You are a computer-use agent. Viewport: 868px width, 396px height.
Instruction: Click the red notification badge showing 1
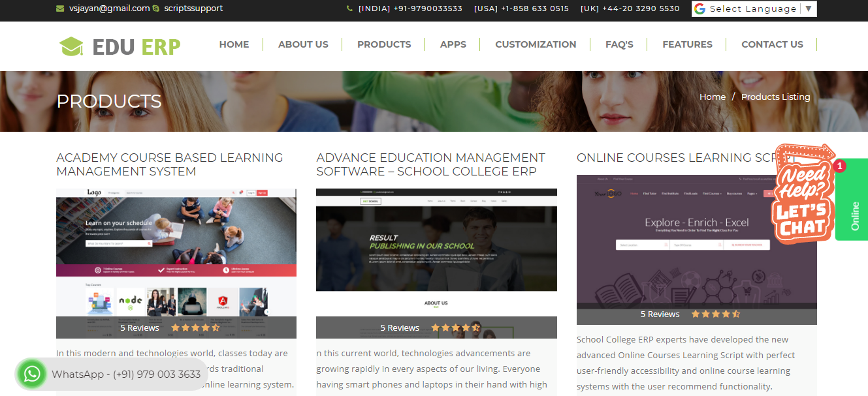coord(841,166)
